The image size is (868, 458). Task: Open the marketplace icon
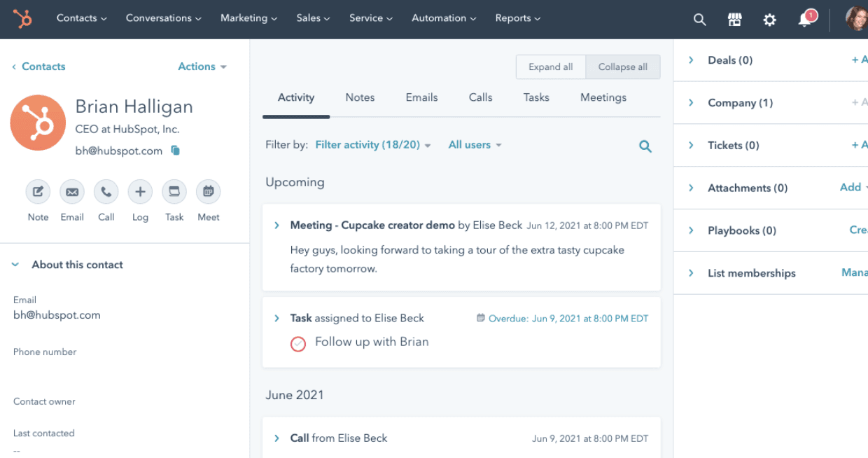pyautogui.click(x=734, y=20)
